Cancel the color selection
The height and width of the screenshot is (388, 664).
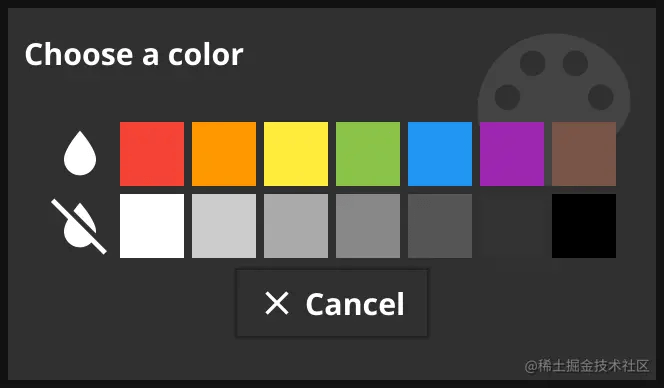pyautogui.click(x=332, y=303)
